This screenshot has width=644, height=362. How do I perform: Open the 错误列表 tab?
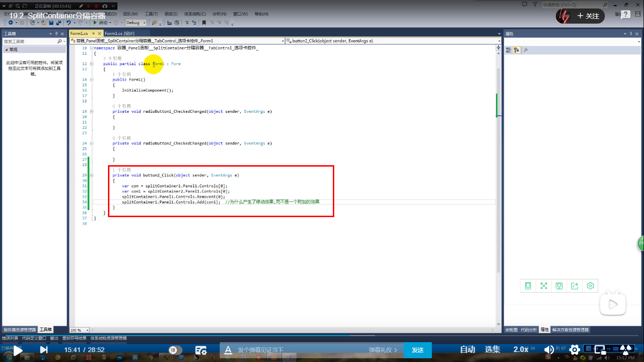pos(10,338)
